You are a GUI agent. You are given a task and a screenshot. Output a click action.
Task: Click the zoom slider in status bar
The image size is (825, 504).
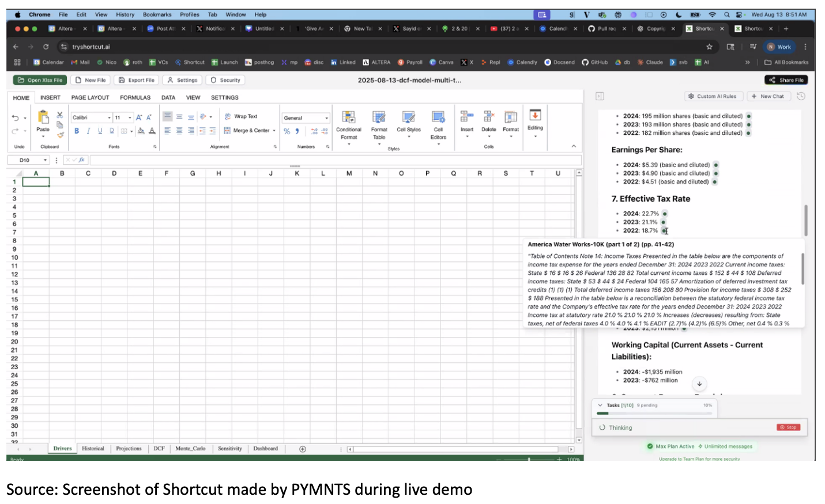[x=529, y=459]
